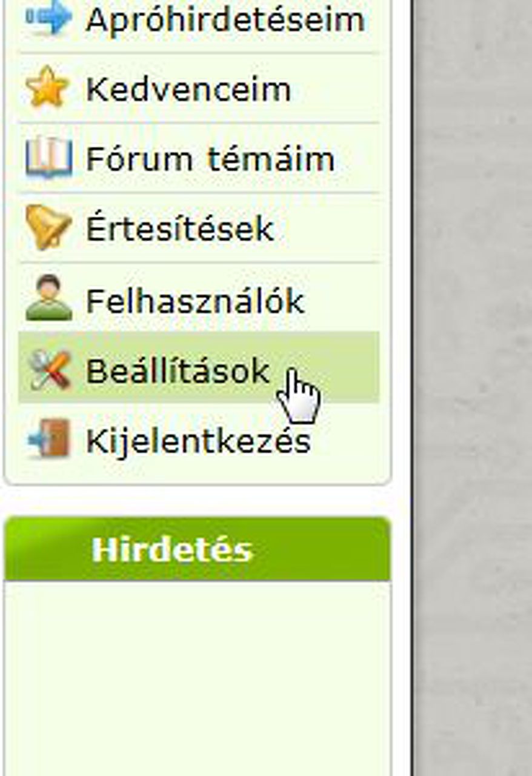This screenshot has width=532, height=776.
Task: Click the blank space right of Kedvenceim
Action: (334, 89)
